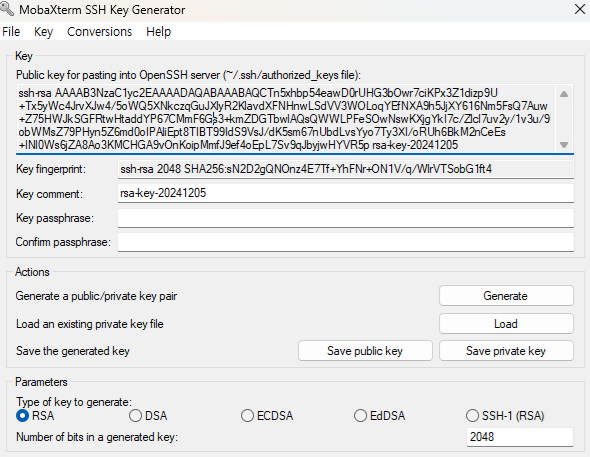Click the public key scroll down arrow
590x457 pixels.
564,144
